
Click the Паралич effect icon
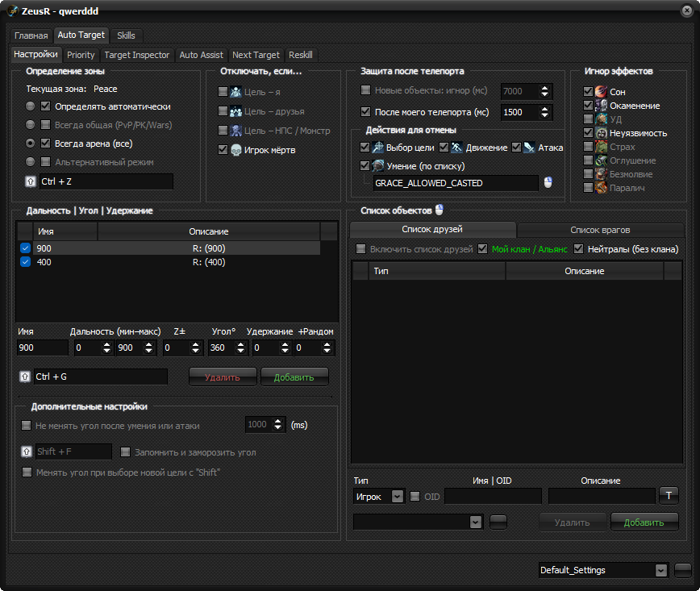pos(601,188)
